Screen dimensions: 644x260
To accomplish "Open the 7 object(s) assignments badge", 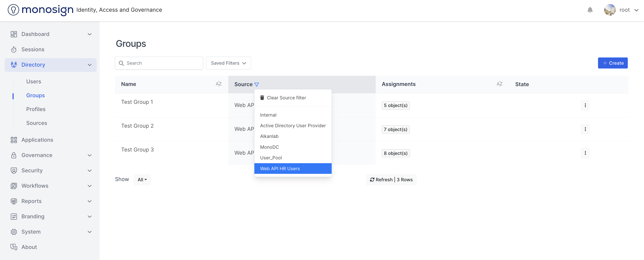I will pos(395,129).
